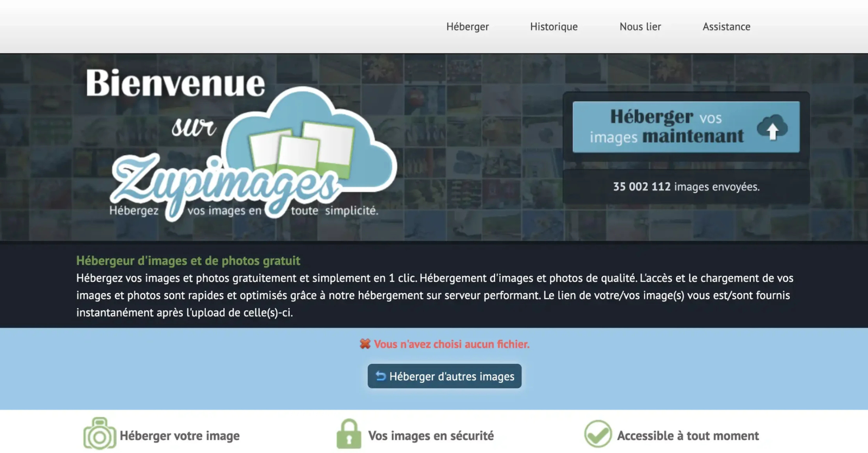This screenshot has width=868, height=453.
Task: Click Accessible à tout moment heading
Action: (688, 436)
